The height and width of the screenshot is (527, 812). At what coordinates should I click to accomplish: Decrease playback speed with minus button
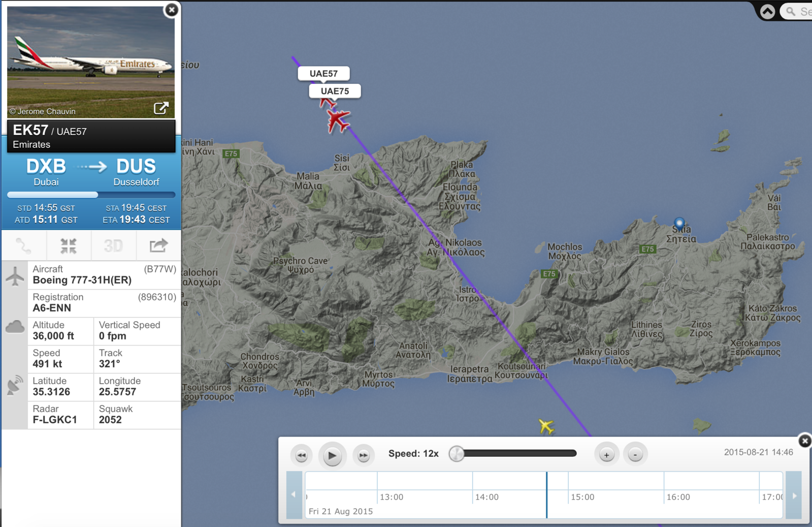(x=635, y=455)
